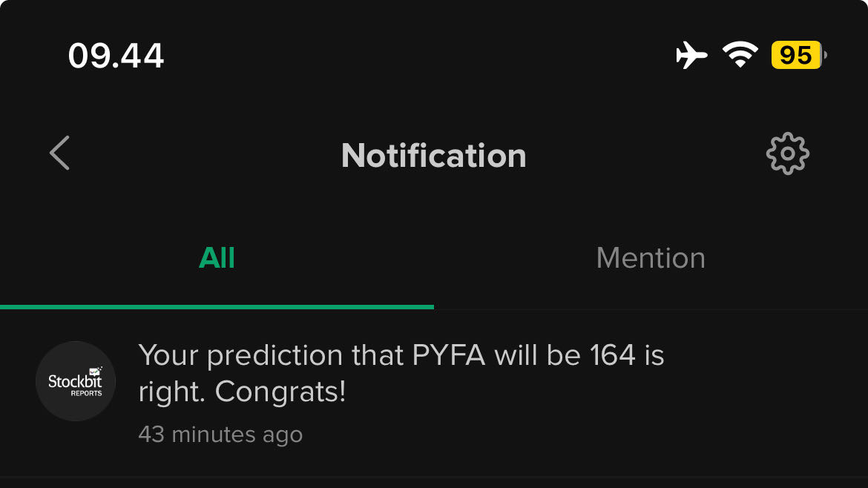Tap the battery percentage 95
The width and height of the screenshot is (868, 488).
[795, 56]
